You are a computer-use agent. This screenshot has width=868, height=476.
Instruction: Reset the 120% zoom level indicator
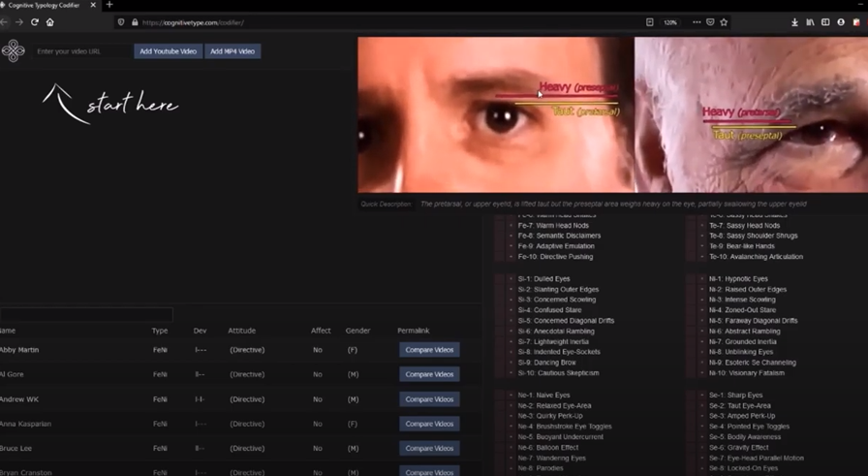point(670,22)
